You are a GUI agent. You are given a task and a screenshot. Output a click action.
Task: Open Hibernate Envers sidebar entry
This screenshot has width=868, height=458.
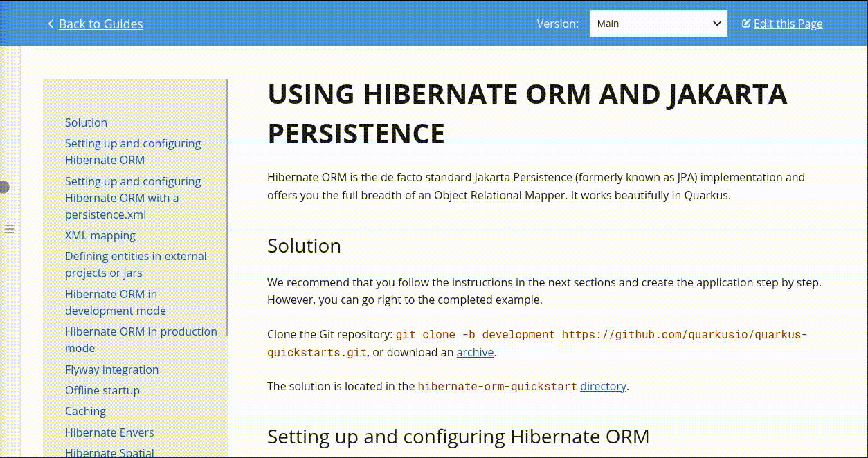click(109, 432)
